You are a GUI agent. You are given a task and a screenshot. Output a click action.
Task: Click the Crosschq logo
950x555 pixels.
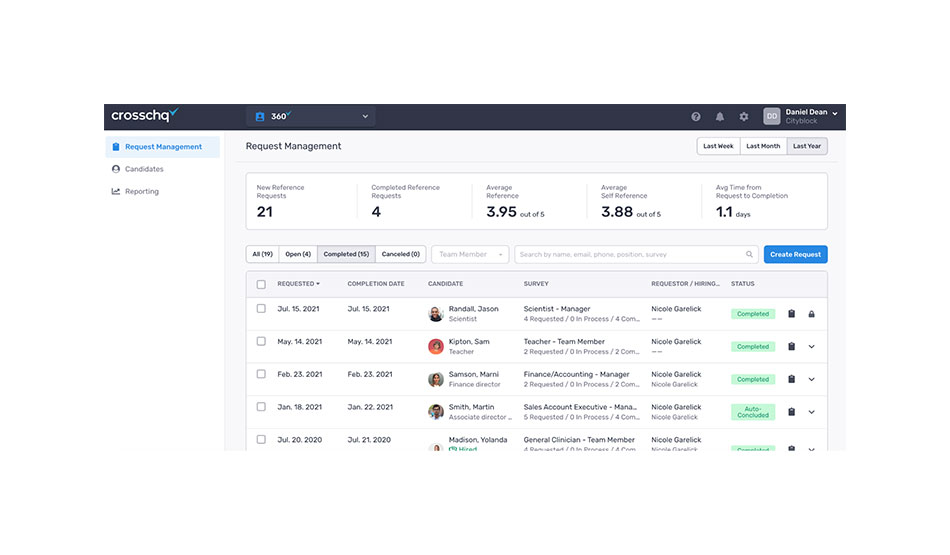(145, 116)
